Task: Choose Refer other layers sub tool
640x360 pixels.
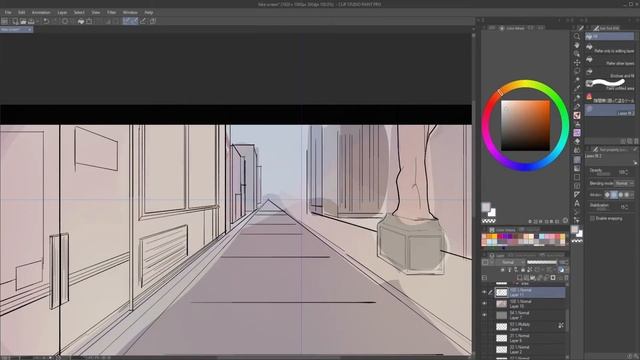Action: point(609,61)
